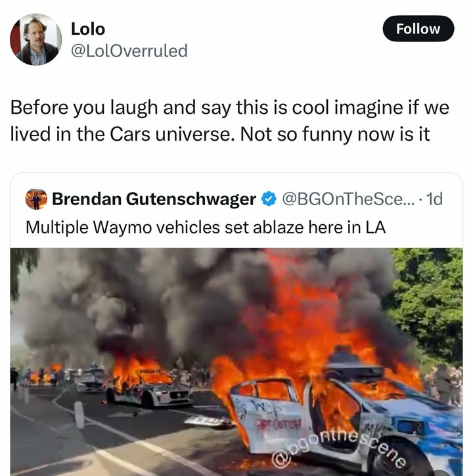Click the white bollard on road
Screen dimensions: 473x476
79,415
